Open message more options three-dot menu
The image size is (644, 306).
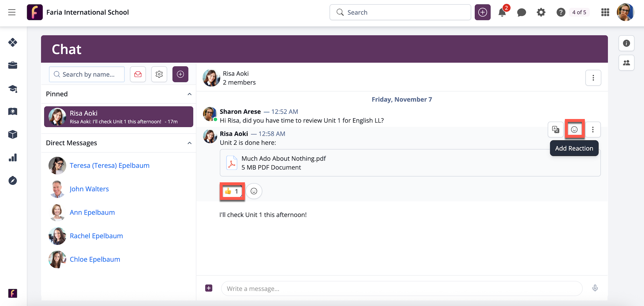593,130
